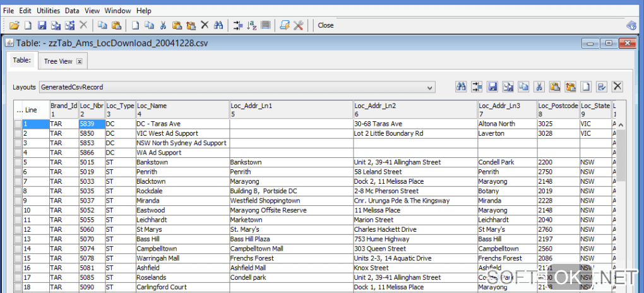Image resolution: width=644 pixels, height=293 pixels.
Task: Click the Filter records icon in main toolbar
Action: pyautogui.click(x=238, y=25)
